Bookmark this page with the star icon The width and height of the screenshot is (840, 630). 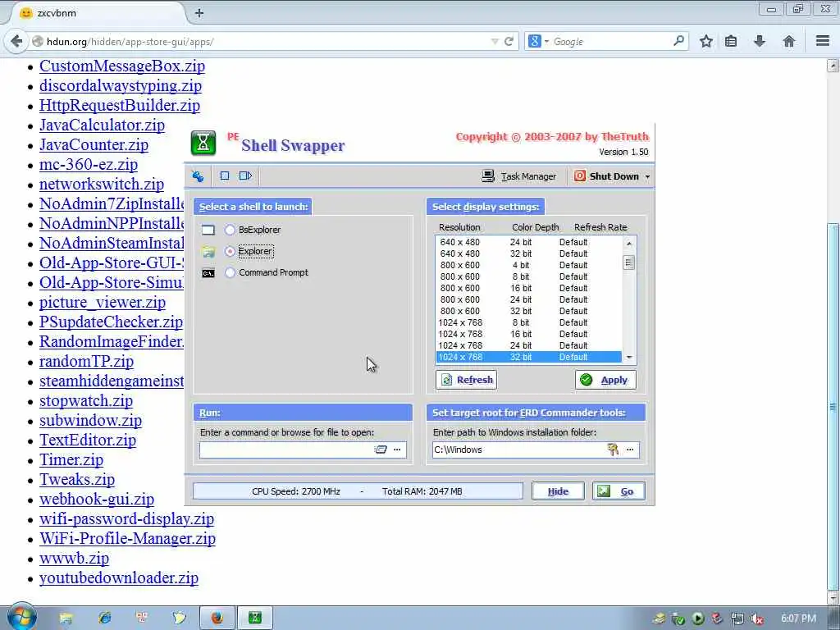(x=706, y=41)
